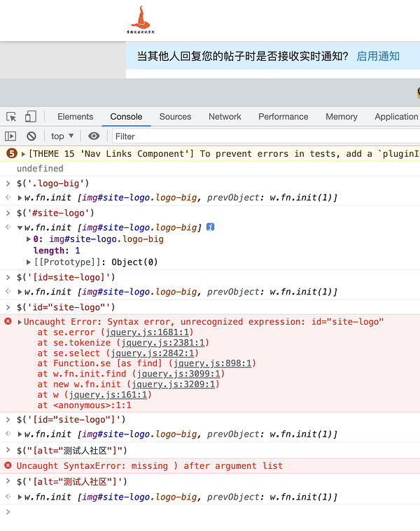Select the $('id="site-logo"') command text
This screenshot has width=420, height=531.
pyautogui.click(x=66, y=307)
